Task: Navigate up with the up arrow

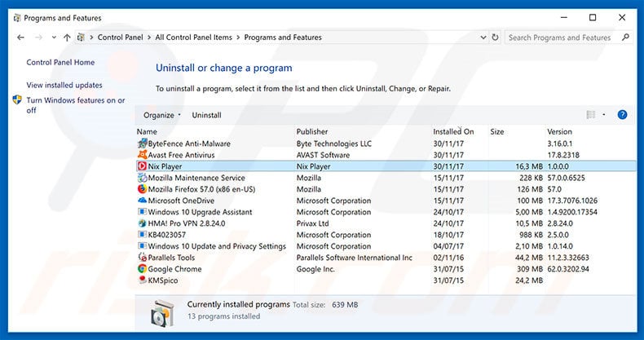Action: (x=66, y=38)
